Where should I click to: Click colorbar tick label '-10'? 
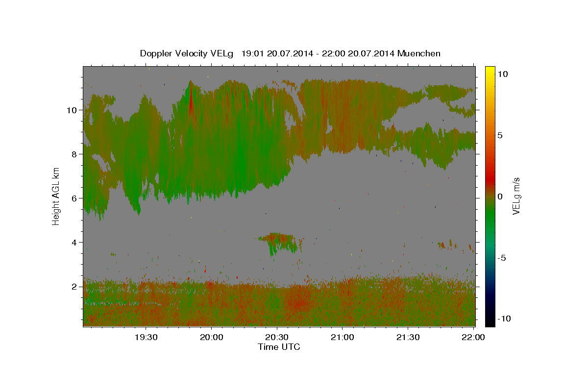[x=504, y=318]
